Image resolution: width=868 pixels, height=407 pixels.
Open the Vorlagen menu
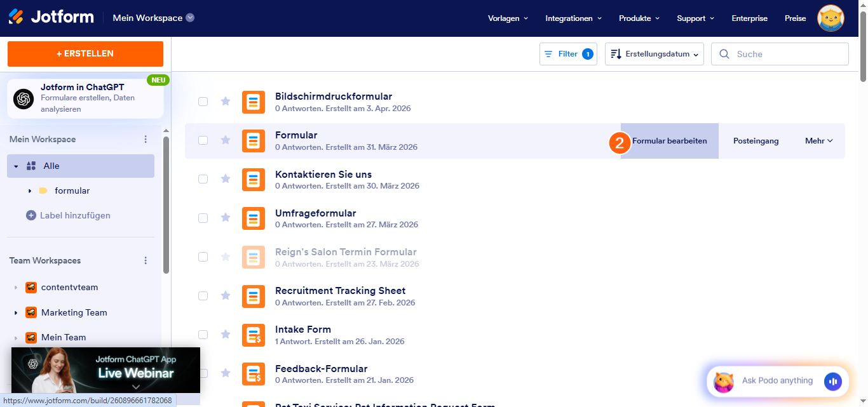click(508, 18)
